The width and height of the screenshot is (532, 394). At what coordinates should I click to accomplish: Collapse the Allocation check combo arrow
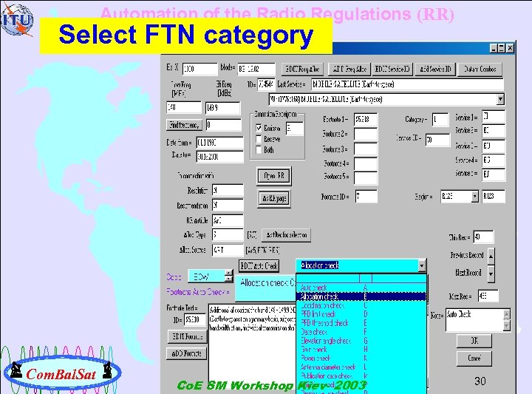point(422,265)
